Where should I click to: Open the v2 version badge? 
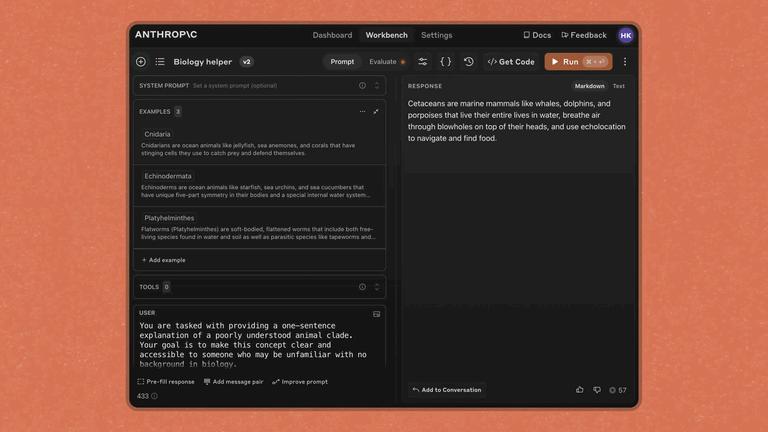click(247, 62)
